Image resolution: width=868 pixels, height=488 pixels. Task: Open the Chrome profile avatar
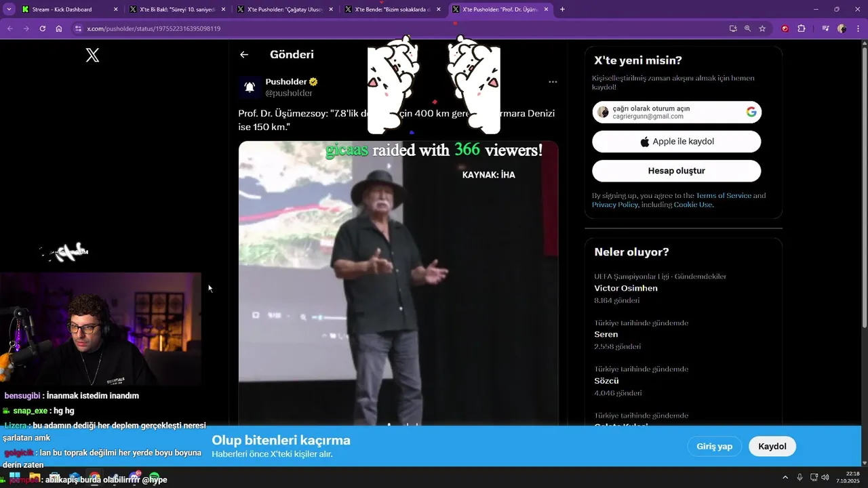tap(842, 28)
